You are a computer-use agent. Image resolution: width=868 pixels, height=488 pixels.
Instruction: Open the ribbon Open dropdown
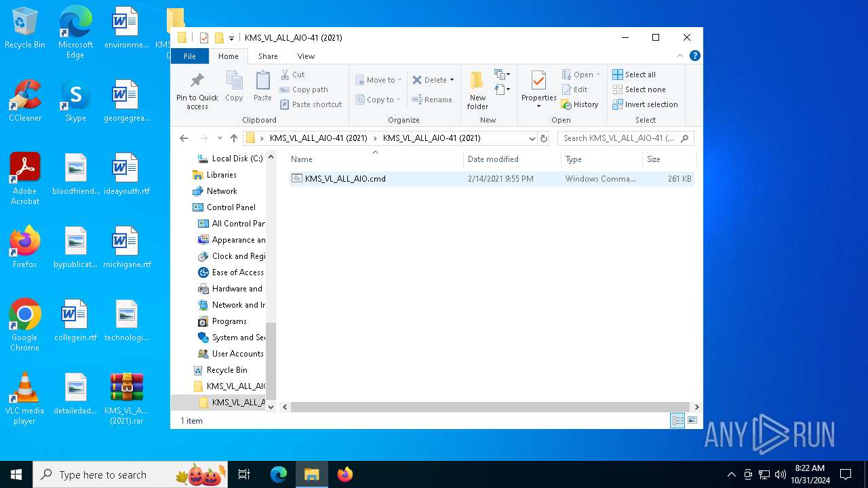[581, 75]
